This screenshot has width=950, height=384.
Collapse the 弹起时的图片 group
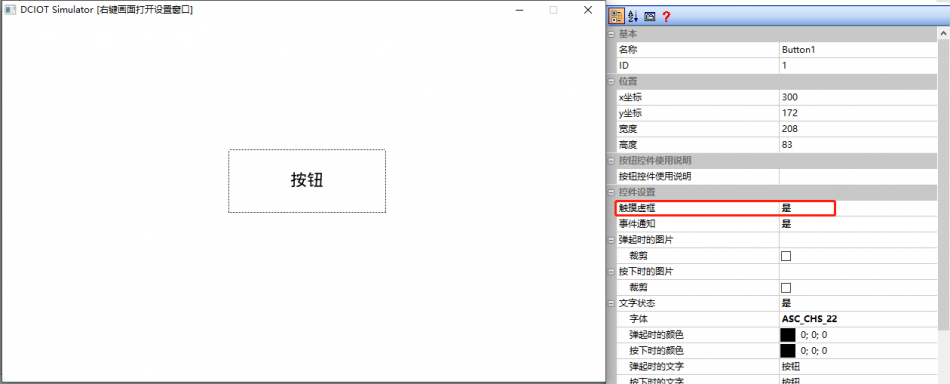click(x=611, y=240)
